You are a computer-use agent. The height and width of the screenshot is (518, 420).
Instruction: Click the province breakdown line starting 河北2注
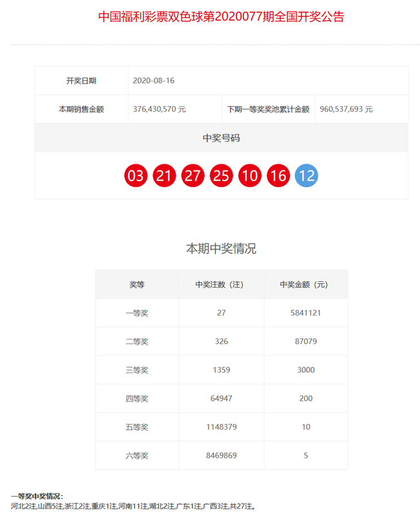[x=133, y=506]
